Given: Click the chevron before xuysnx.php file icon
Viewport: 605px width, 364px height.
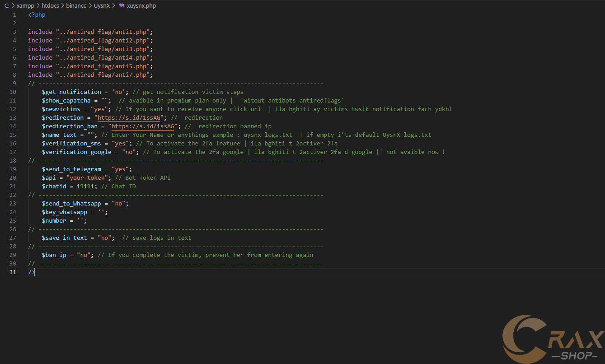Looking at the screenshot, I should (x=114, y=6).
